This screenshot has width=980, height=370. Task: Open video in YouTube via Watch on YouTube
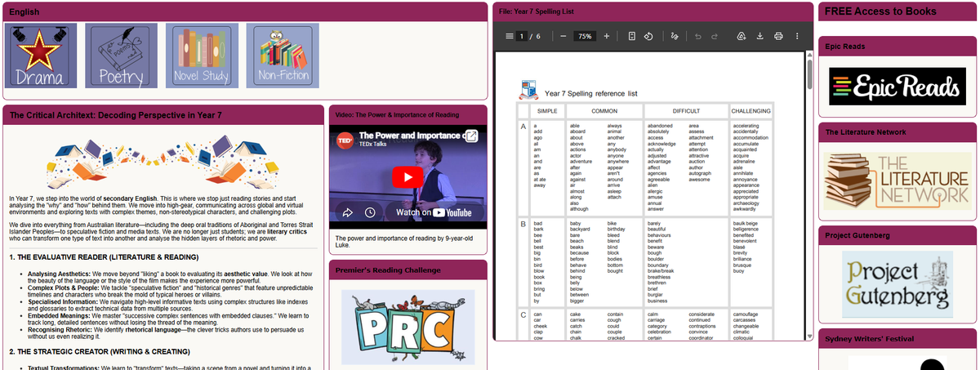click(434, 212)
